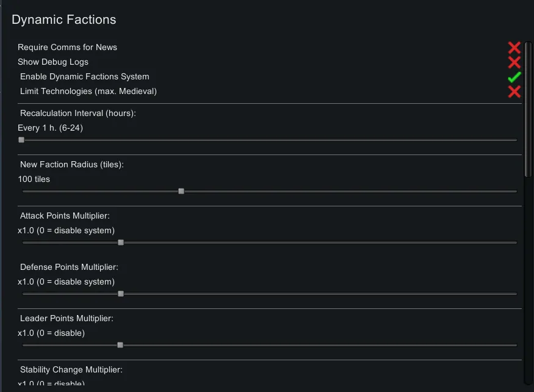The width and height of the screenshot is (534, 392).
Task: Click the Attack Points Multiplier slider handle
Action: (x=121, y=242)
